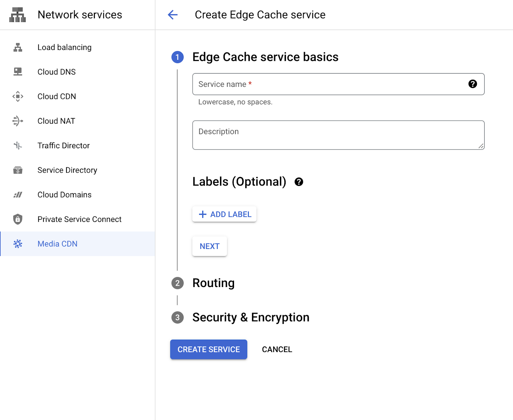Expand the Routing step
The height and width of the screenshot is (420, 513).
tap(213, 283)
